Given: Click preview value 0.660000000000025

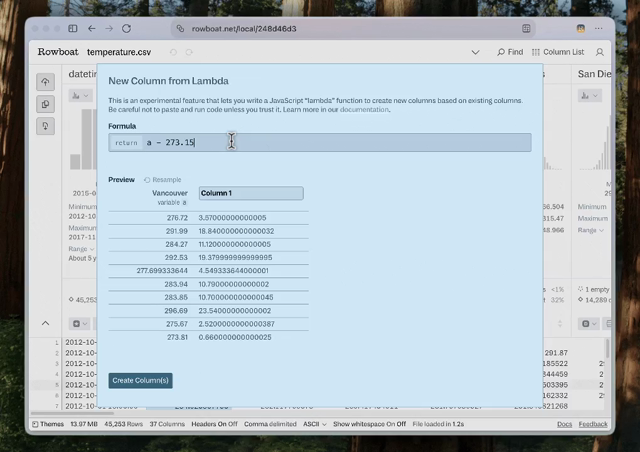Looking at the screenshot, I should (x=235, y=337).
